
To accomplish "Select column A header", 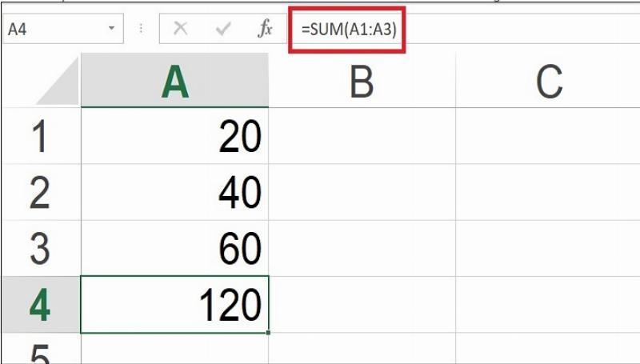I will click(174, 80).
